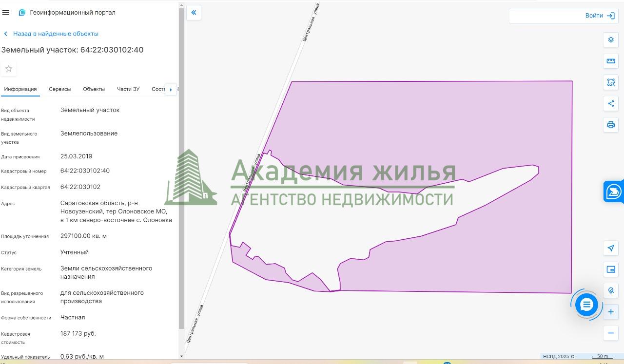Click the cadastral cost 187 173 руб.
Image resolution: width=624 pixels, height=364 pixels.
[78, 334]
